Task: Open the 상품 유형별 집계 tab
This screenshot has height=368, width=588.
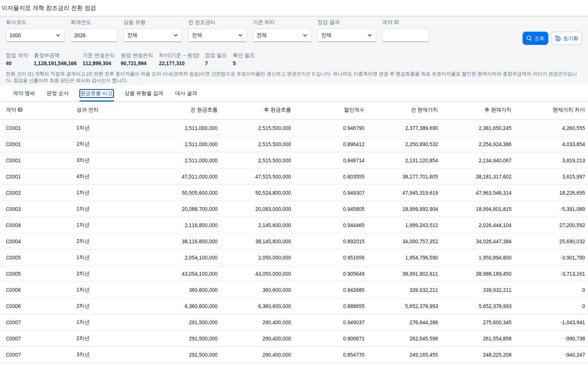Action: click(x=144, y=93)
